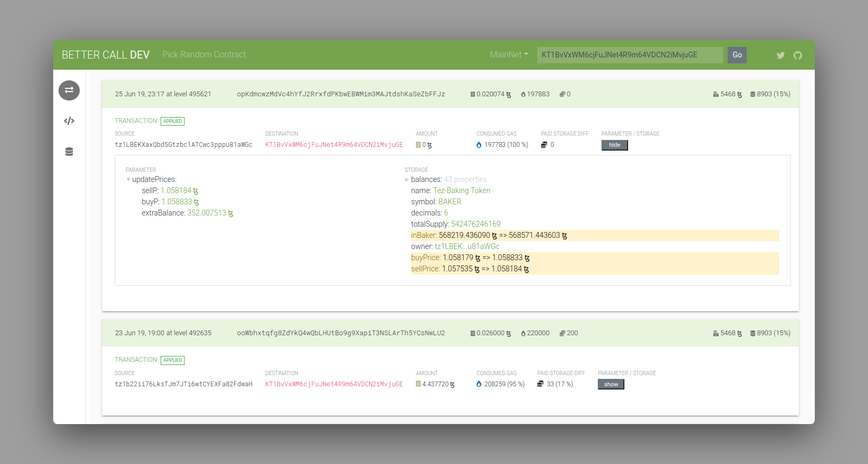This screenshot has width=868, height=464.
Task: Click storage size icon beside 8903 in second header
Action: [x=753, y=333]
